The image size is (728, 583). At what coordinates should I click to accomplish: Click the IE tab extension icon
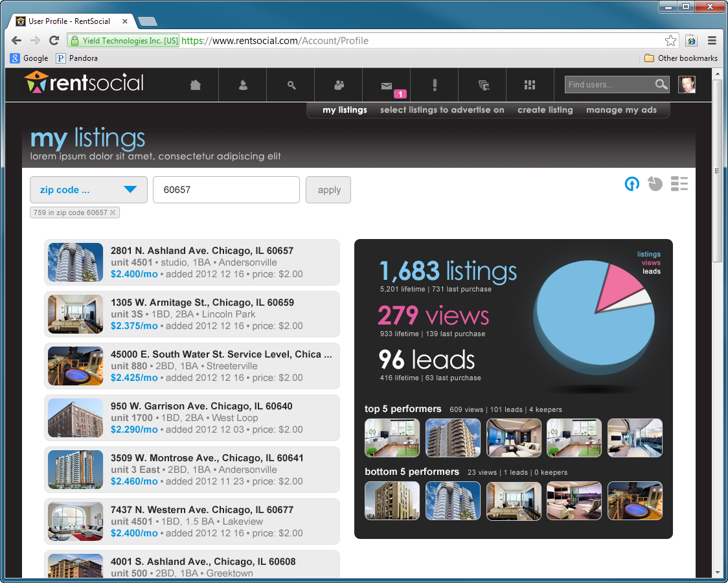click(691, 40)
